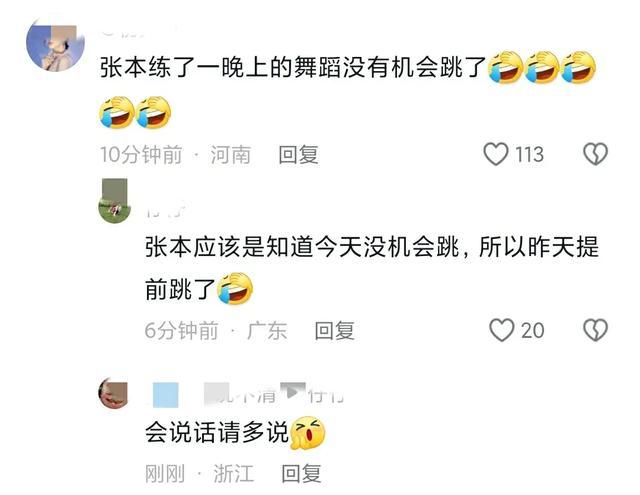Reply to the Zhejiang comment (回复)
The image size is (640, 495).
coord(301,473)
